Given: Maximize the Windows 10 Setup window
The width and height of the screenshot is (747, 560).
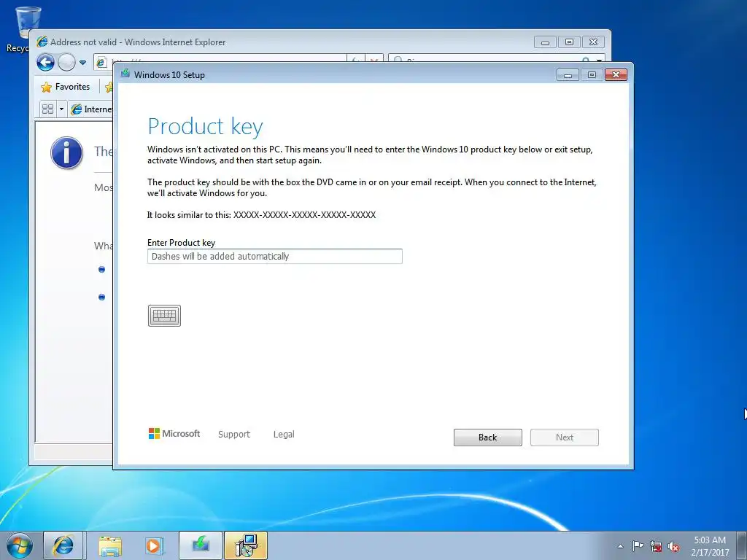Looking at the screenshot, I should click(x=592, y=75).
